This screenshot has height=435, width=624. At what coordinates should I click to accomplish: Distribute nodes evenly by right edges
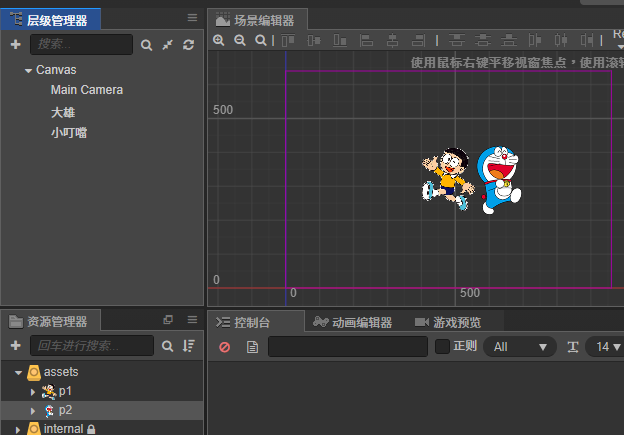pyautogui.click(x=587, y=40)
